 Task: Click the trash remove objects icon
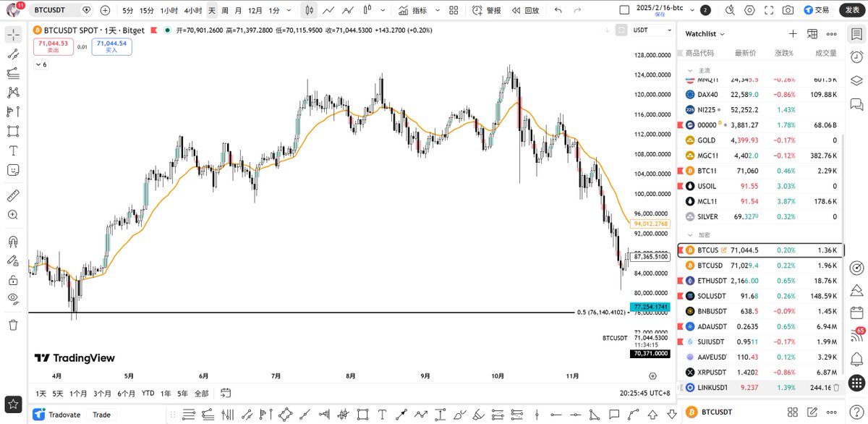(x=13, y=325)
